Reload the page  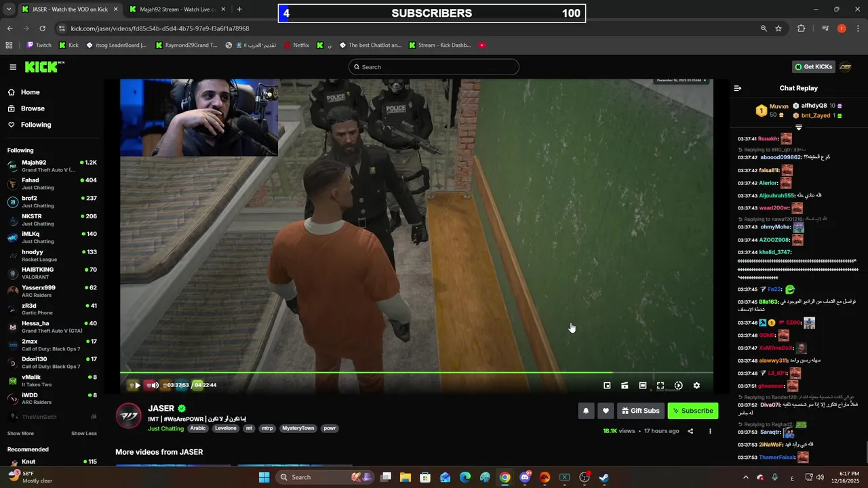point(42,28)
